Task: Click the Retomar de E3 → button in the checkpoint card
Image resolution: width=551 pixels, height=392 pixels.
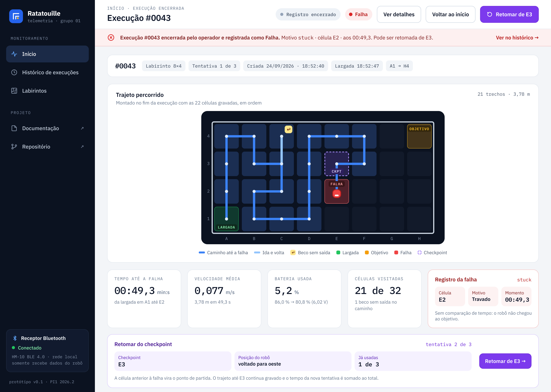Action: point(505,361)
